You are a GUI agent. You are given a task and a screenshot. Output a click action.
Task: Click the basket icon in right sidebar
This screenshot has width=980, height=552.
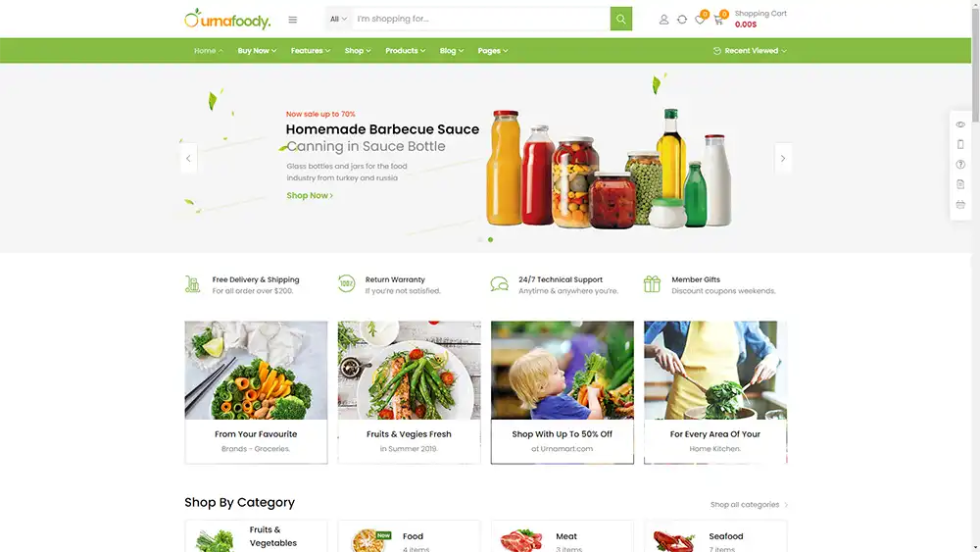pos(960,204)
